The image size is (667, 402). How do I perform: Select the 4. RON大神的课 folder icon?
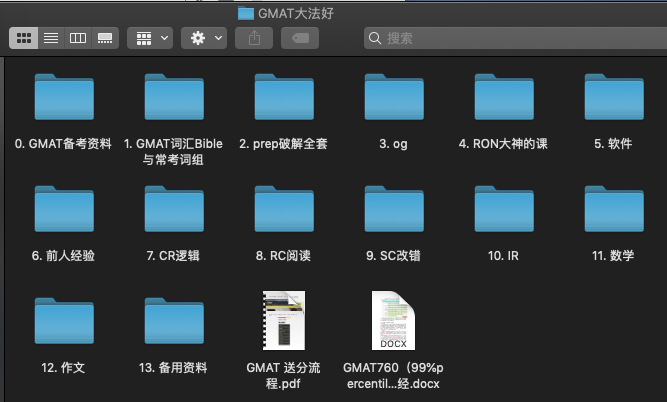504,97
